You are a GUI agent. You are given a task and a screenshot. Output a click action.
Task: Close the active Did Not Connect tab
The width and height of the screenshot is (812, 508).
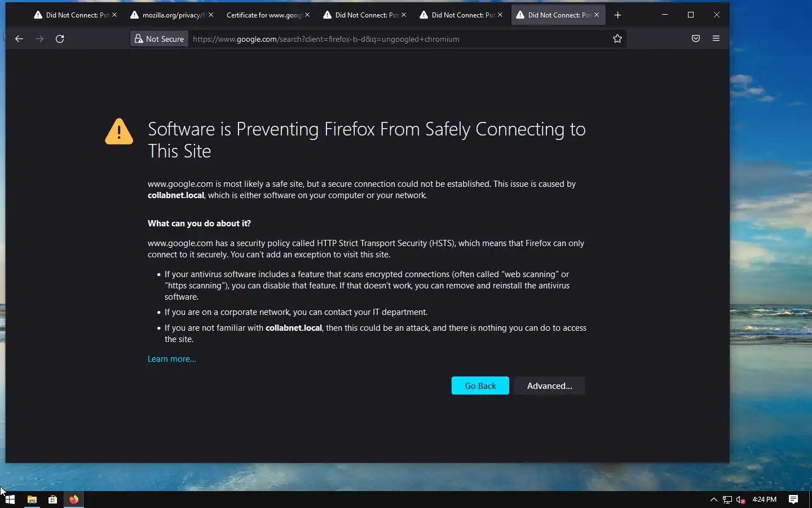[597, 15]
